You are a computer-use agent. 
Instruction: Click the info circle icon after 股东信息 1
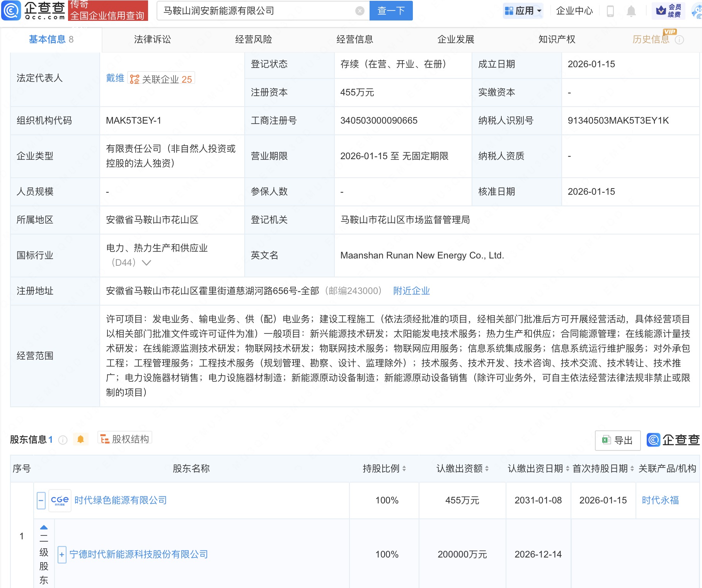click(x=62, y=440)
